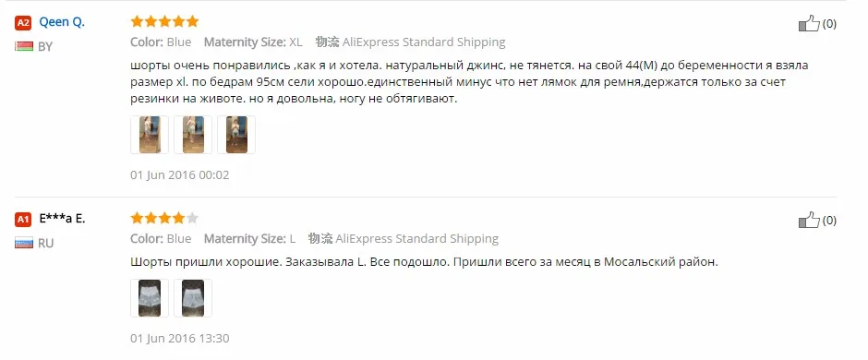Like Qeen Q.'s review with thumbs-up
Screen dimensions: 868x360
[809, 24]
